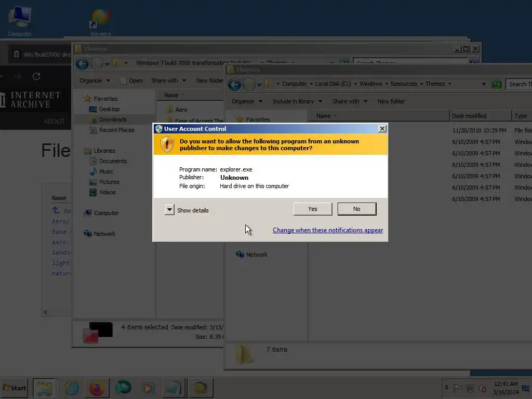
Task: Open Organize menu in the front Themes window
Action: [x=247, y=101]
